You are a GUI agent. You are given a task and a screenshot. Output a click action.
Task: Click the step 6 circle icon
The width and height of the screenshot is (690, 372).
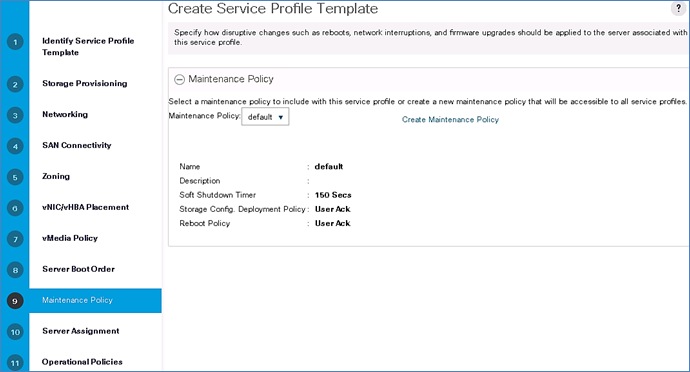(x=15, y=208)
